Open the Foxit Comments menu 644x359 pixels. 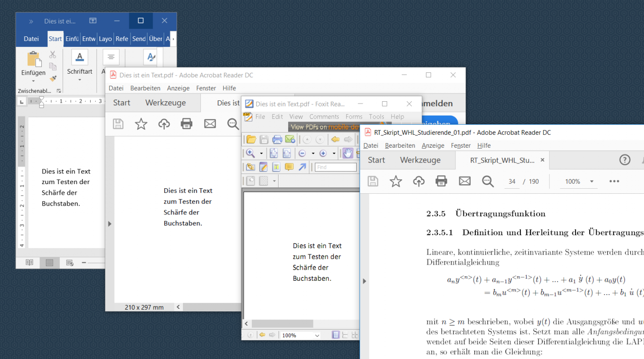pos(324,117)
